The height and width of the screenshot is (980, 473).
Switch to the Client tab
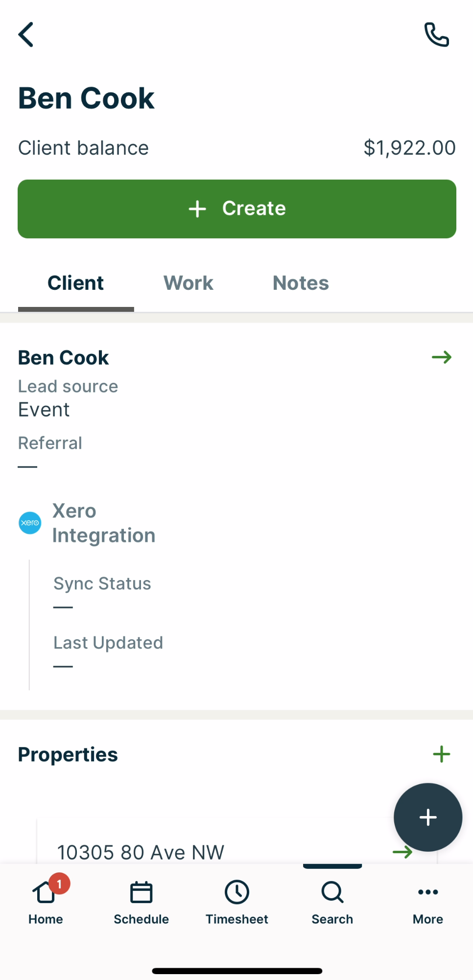[x=76, y=283]
